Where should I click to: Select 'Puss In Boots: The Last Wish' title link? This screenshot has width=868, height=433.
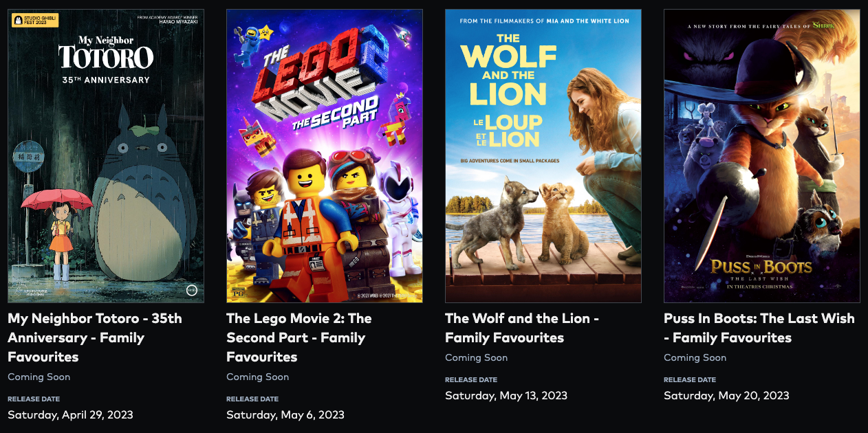click(759, 328)
